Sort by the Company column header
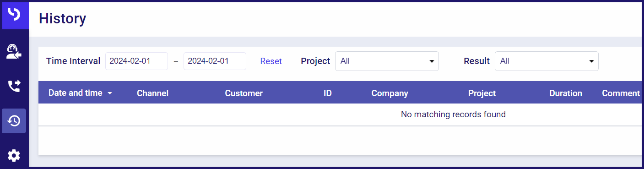 point(390,93)
